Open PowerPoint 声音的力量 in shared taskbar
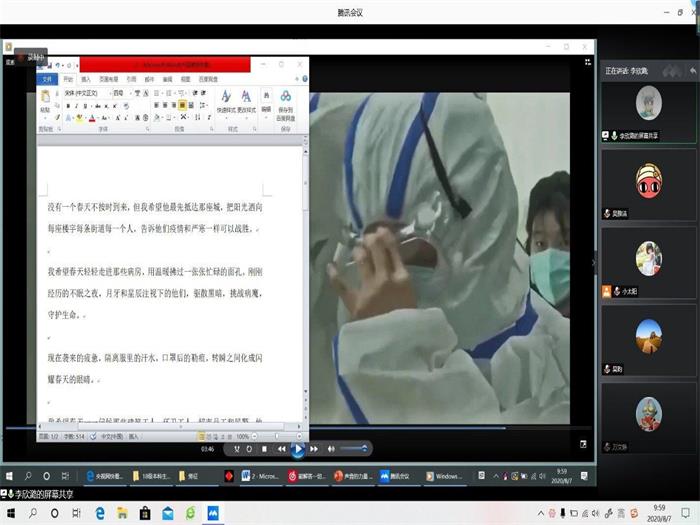Image resolution: width=700 pixels, height=525 pixels. coord(353,476)
